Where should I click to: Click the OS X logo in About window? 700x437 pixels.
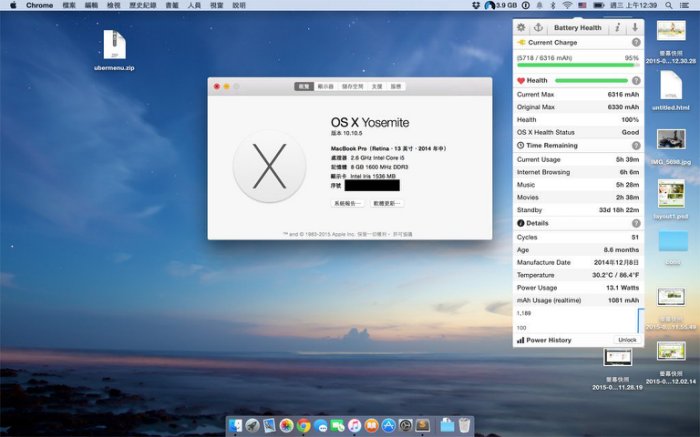tap(269, 166)
